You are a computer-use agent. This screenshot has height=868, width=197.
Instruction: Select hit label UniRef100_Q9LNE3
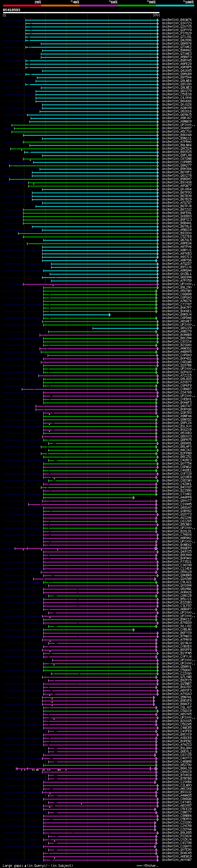pyautogui.click(x=177, y=88)
